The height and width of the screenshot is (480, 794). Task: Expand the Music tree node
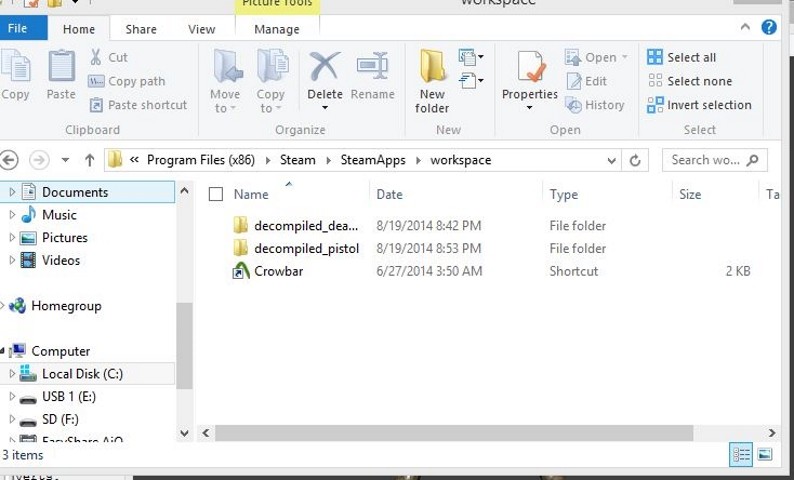pyautogui.click(x=12, y=215)
